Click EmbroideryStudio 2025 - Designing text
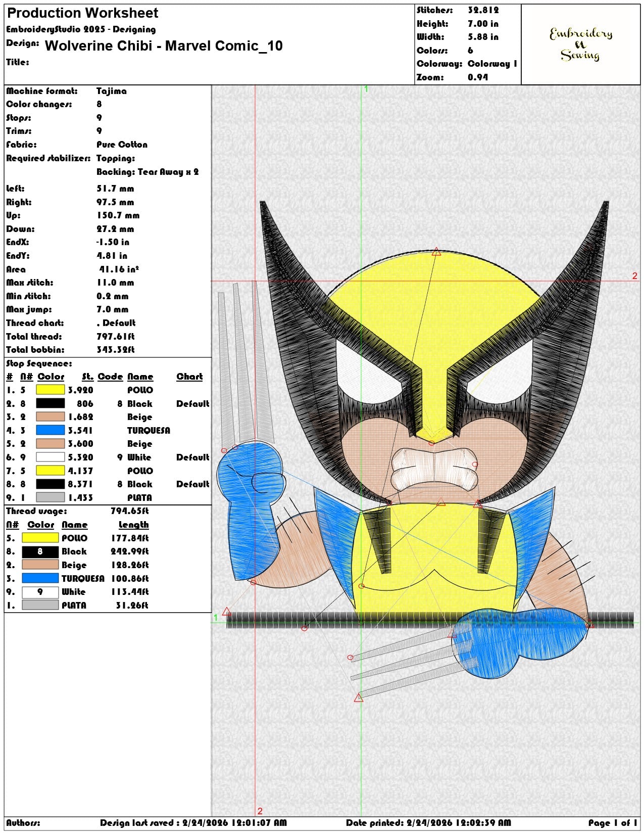This screenshot has height=834, width=644. pyautogui.click(x=81, y=29)
